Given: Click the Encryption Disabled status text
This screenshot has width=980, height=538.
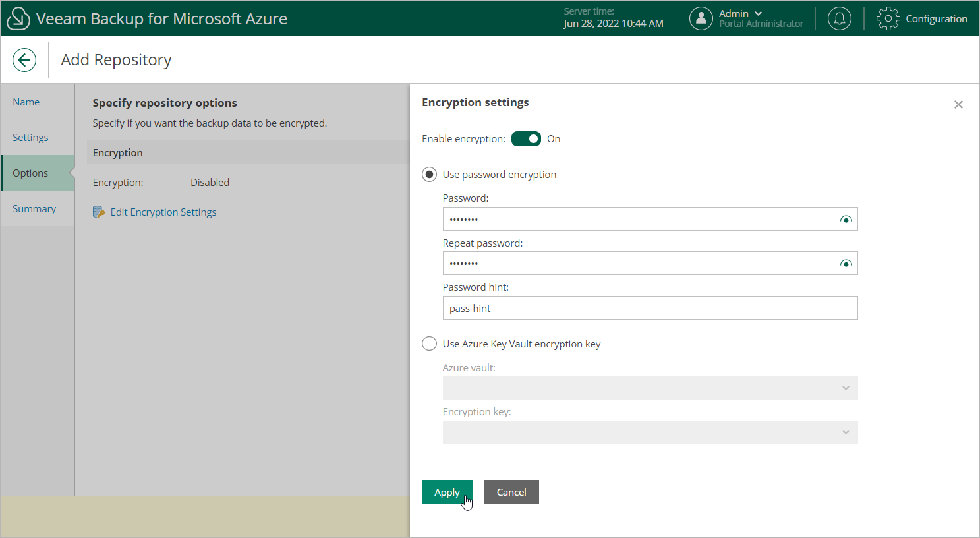Looking at the screenshot, I should (210, 182).
